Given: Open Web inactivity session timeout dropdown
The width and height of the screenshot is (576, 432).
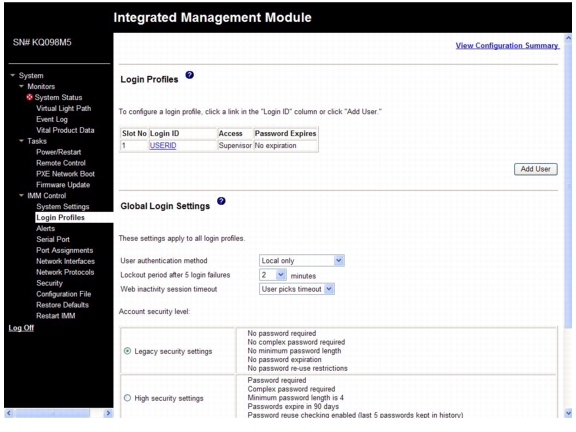Looking at the screenshot, I should pyautogui.click(x=297, y=289).
